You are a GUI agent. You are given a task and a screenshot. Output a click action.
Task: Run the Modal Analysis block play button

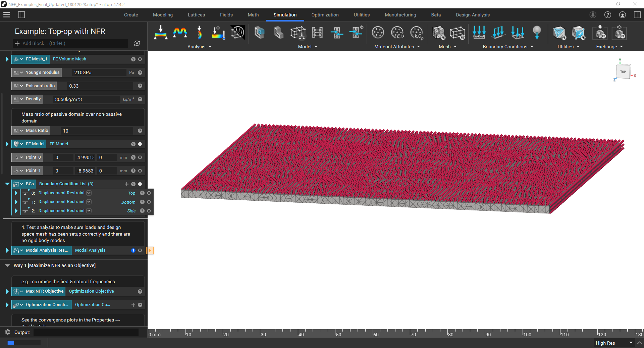tap(150, 250)
